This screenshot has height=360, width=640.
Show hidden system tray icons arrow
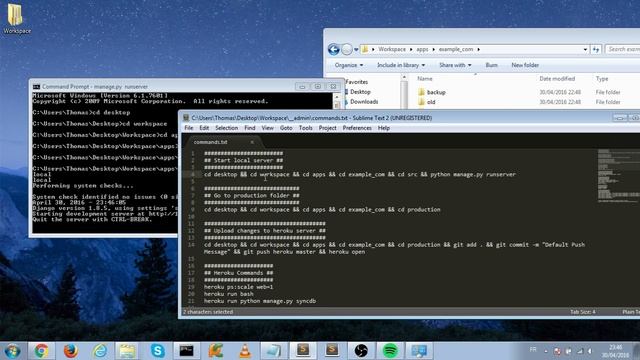(x=546, y=351)
